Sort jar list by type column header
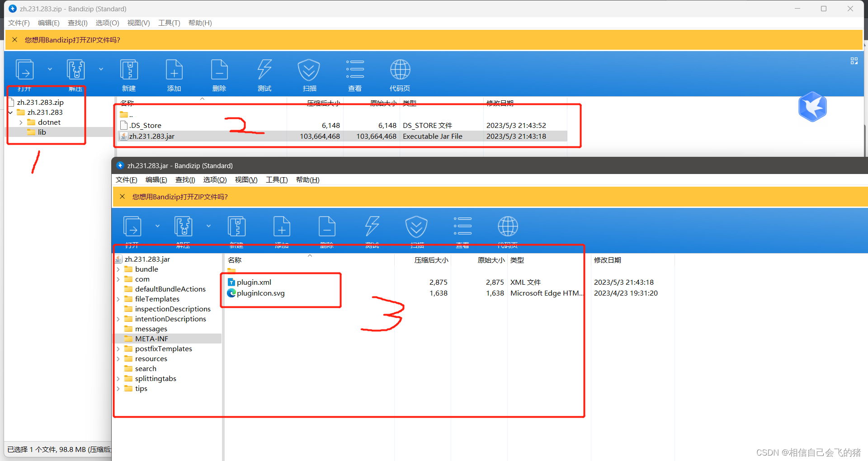868x461 pixels. click(517, 260)
